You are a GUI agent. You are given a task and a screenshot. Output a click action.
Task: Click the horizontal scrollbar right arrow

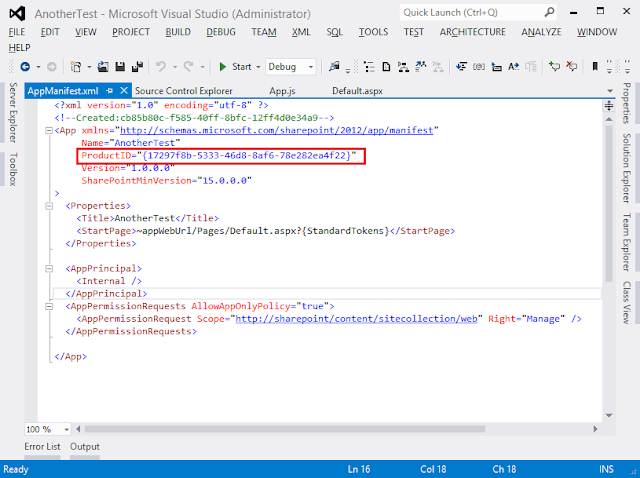pos(595,429)
